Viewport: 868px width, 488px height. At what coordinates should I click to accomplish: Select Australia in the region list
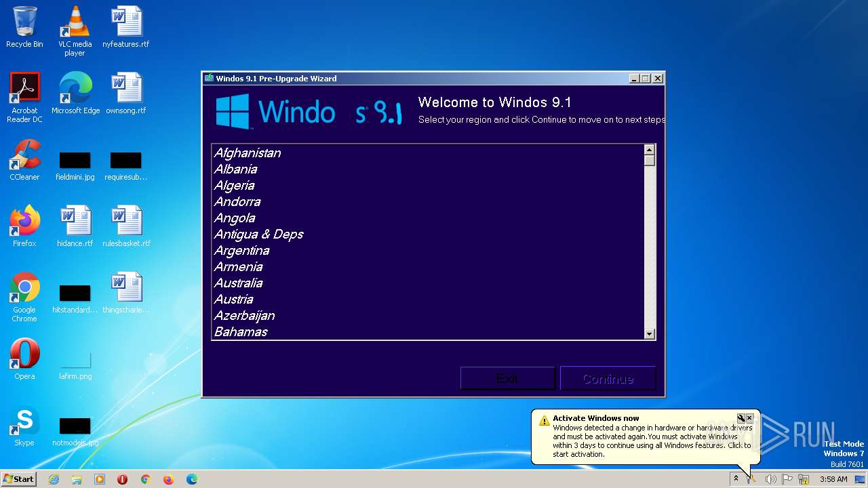[428, 283]
